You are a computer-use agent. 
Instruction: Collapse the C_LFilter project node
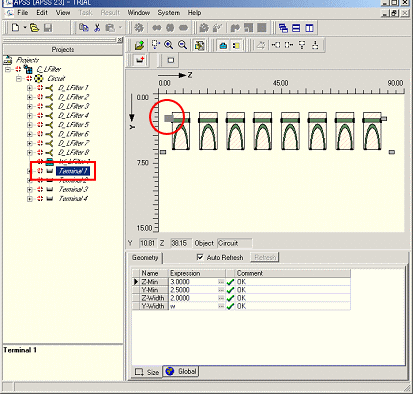(x=8, y=69)
